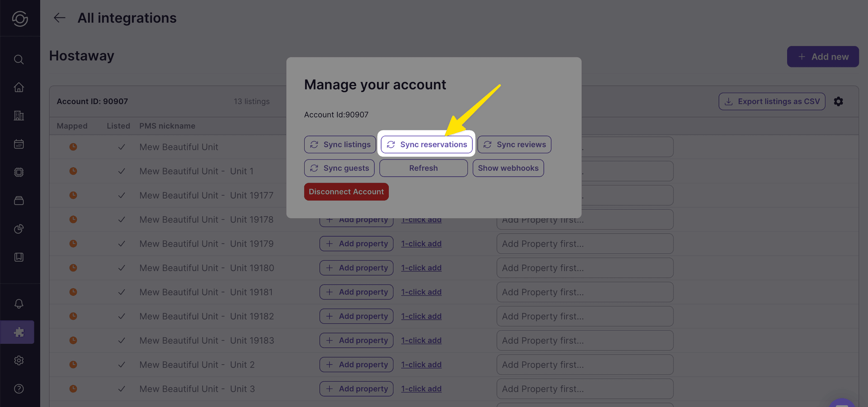Select the chip-shaped automation icon in sidebar
The height and width of the screenshot is (407, 868).
click(19, 172)
